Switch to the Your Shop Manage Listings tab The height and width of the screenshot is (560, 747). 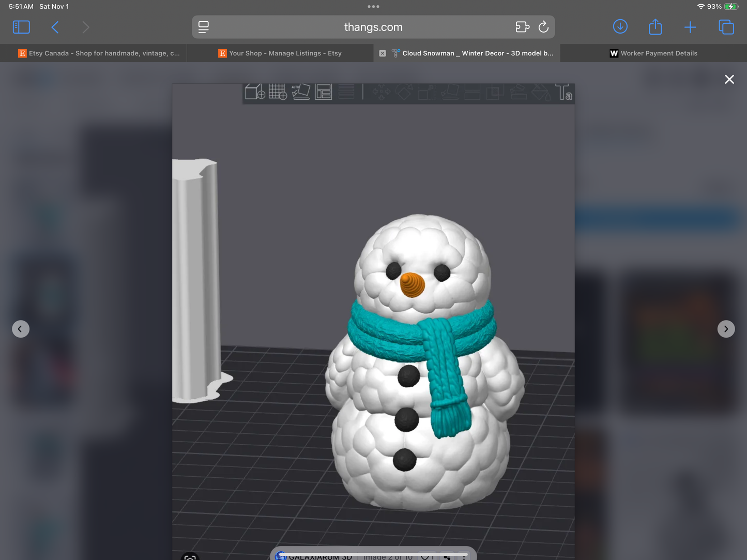(x=279, y=53)
